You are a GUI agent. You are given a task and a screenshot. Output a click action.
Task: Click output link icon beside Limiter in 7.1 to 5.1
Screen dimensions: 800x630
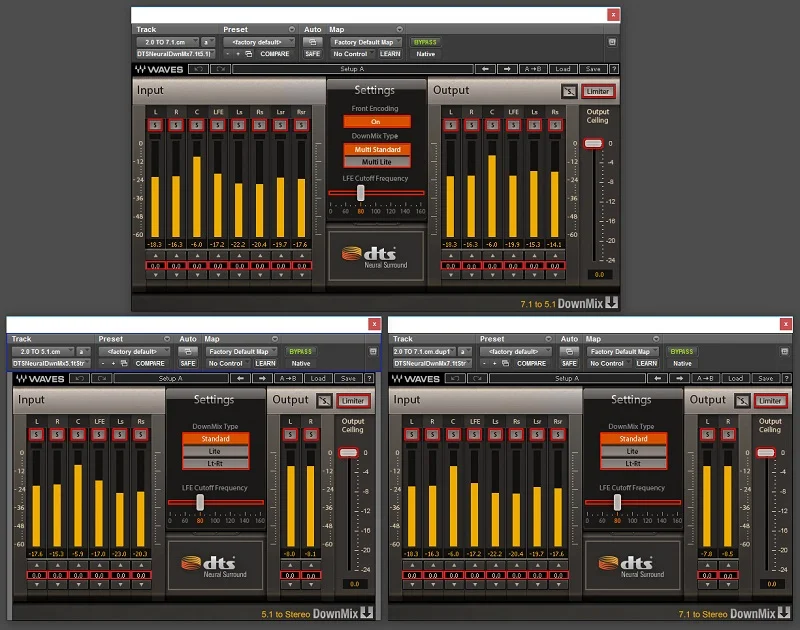click(x=569, y=91)
